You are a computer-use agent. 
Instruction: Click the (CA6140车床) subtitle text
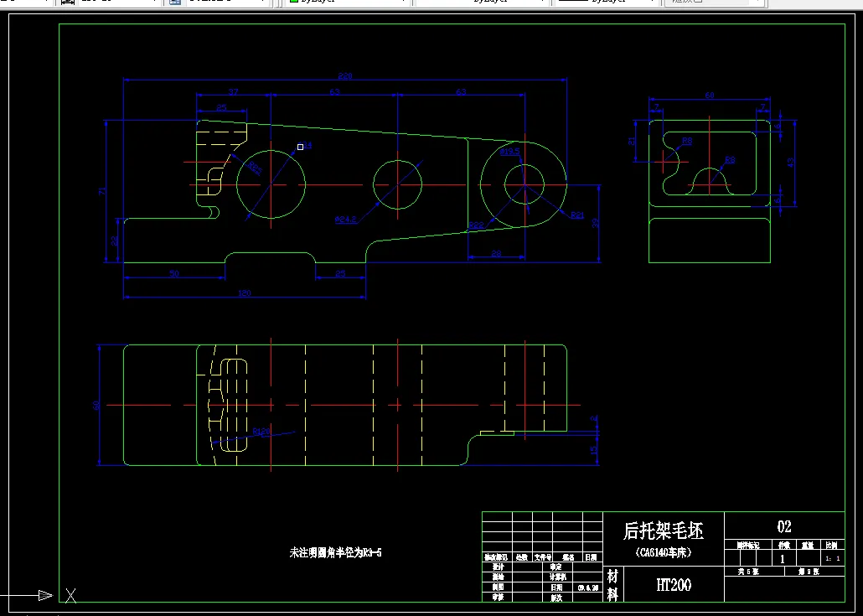click(664, 552)
